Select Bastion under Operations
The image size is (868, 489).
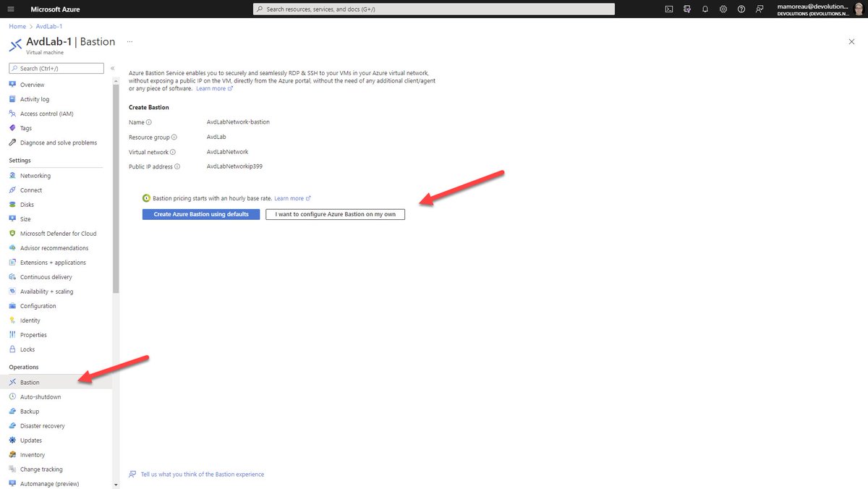click(56, 382)
